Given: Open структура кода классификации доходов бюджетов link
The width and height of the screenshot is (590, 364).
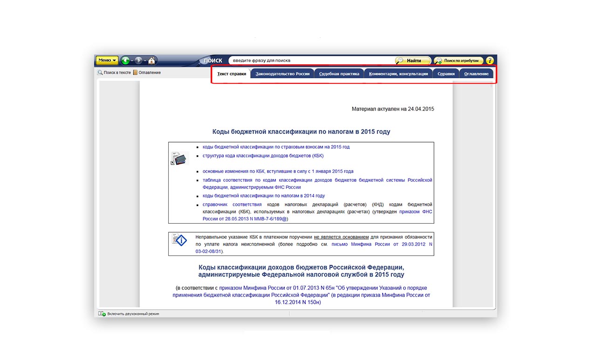Looking at the screenshot, I should point(263,156).
